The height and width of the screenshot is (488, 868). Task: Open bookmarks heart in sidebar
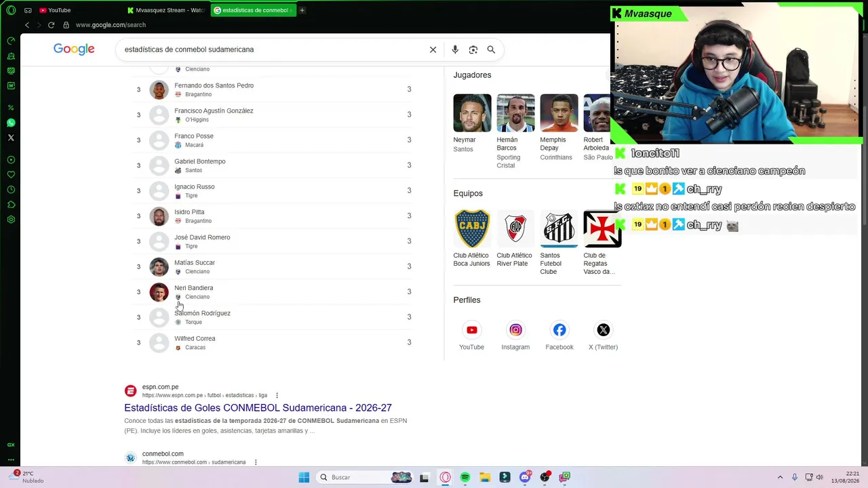(x=11, y=175)
